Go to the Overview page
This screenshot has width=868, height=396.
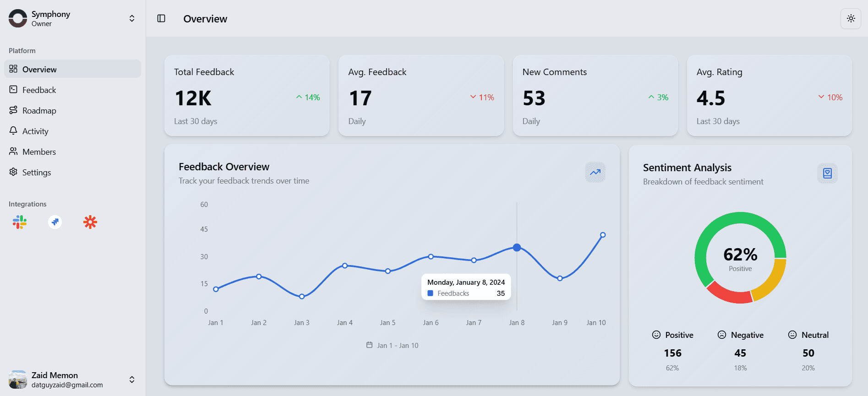coord(73,69)
